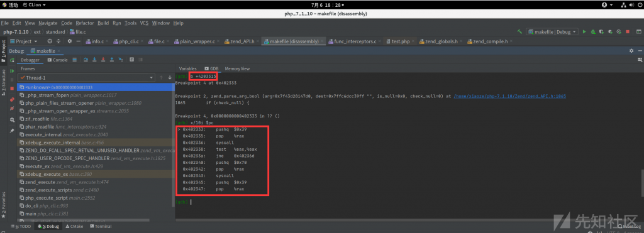This screenshot has height=233, width=644.
Task: Start debugging with the green bug icon
Action: click(x=592, y=31)
